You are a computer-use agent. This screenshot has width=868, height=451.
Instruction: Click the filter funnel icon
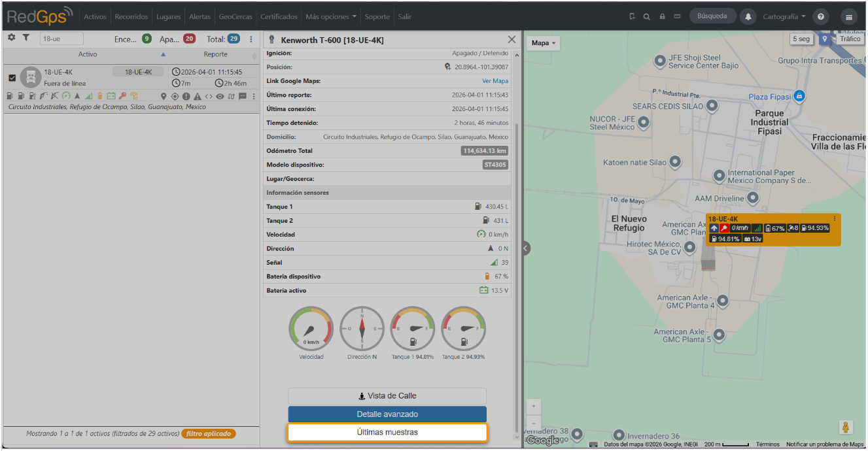[x=26, y=38]
